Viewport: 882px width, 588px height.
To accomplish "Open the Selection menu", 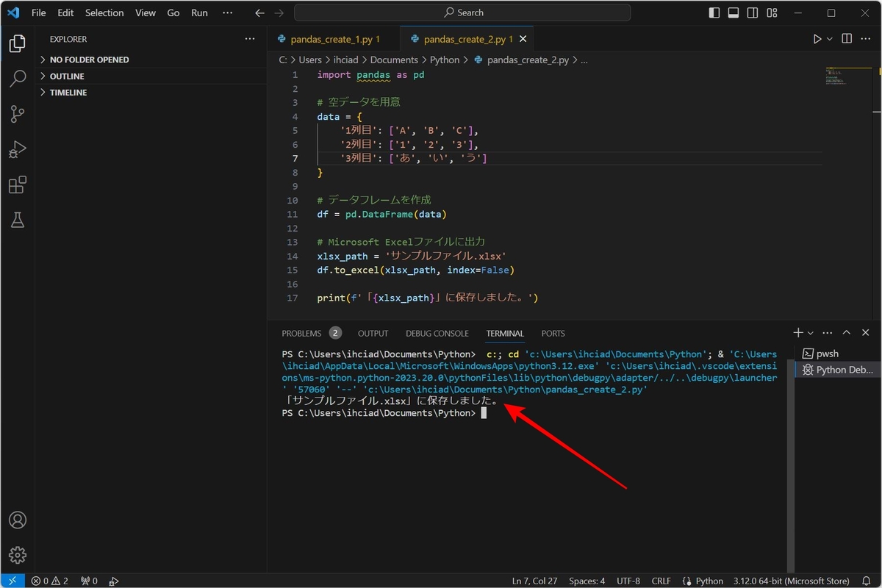I will [104, 12].
